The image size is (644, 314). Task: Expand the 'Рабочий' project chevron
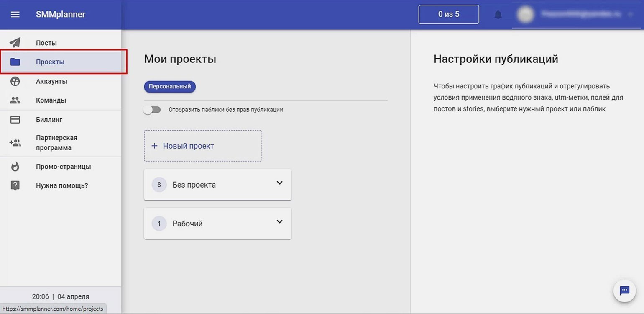point(280,222)
